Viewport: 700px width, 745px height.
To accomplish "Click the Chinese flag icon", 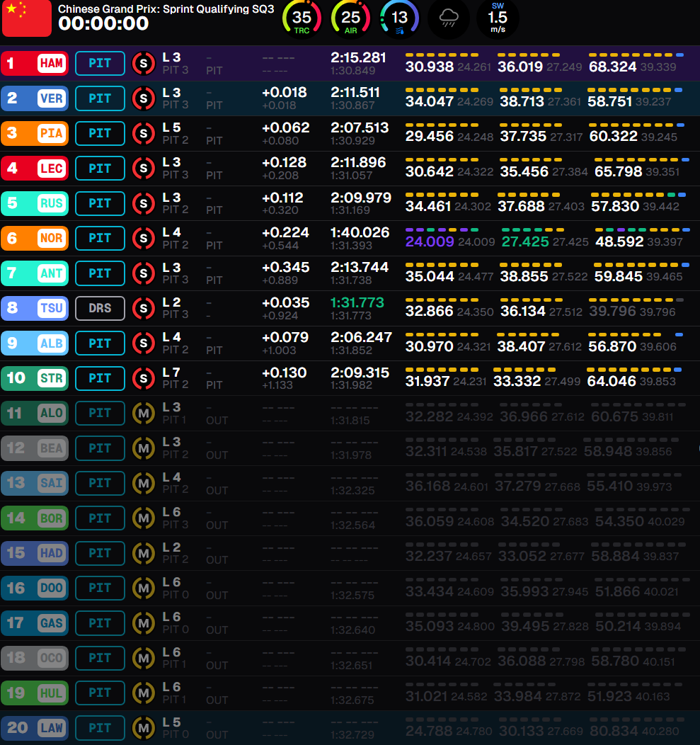I will tap(27, 18).
